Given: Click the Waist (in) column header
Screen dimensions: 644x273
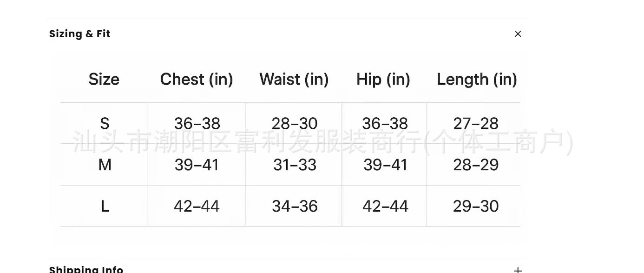Looking at the screenshot, I should click(294, 80).
